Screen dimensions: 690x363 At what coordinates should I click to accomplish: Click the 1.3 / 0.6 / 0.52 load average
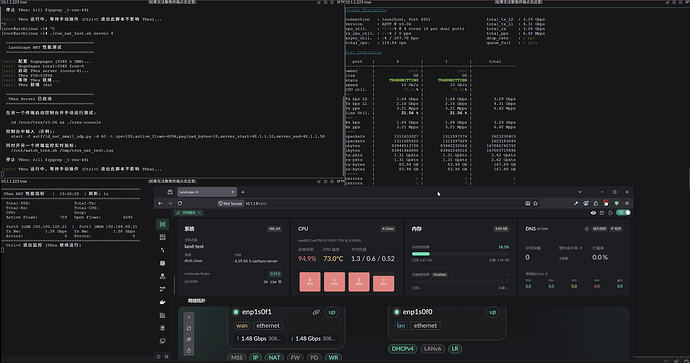point(373,258)
